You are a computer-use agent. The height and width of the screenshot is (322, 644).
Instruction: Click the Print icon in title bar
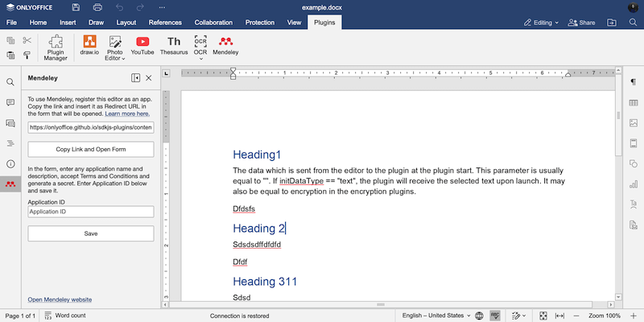[x=97, y=7]
